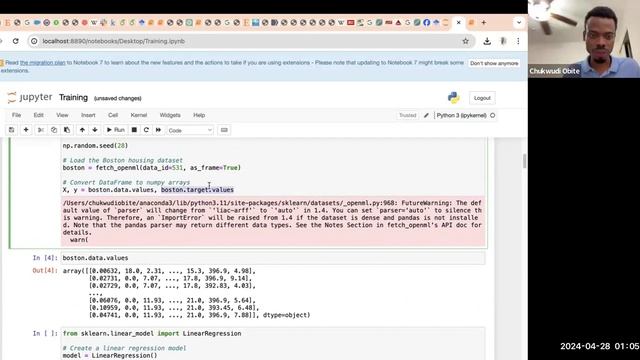Open the View menu
Image resolution: width=640 pixels, height=360 pixels.
(62, 115)
